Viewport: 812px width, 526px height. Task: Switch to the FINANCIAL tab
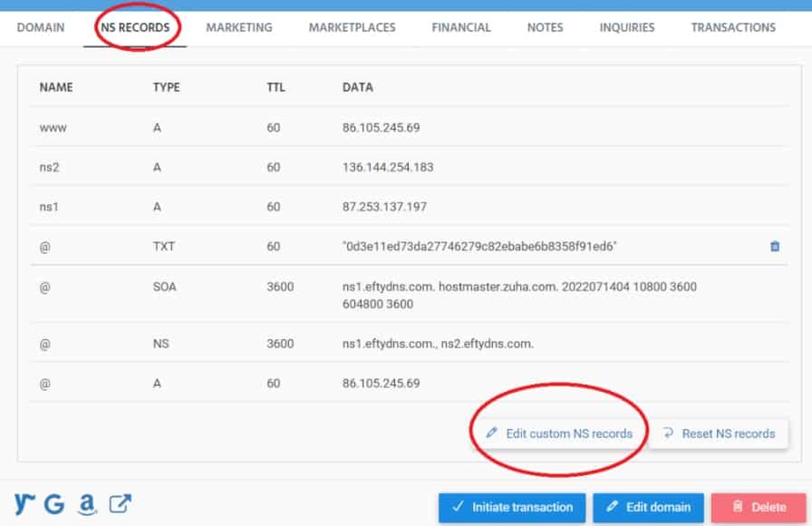click(x=461, y=27)
